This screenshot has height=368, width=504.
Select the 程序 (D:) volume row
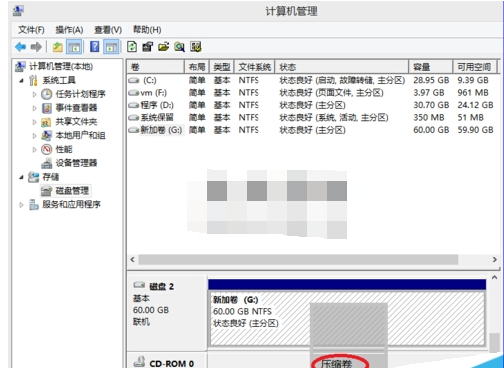pyautogui.click(x=312, y=105)
